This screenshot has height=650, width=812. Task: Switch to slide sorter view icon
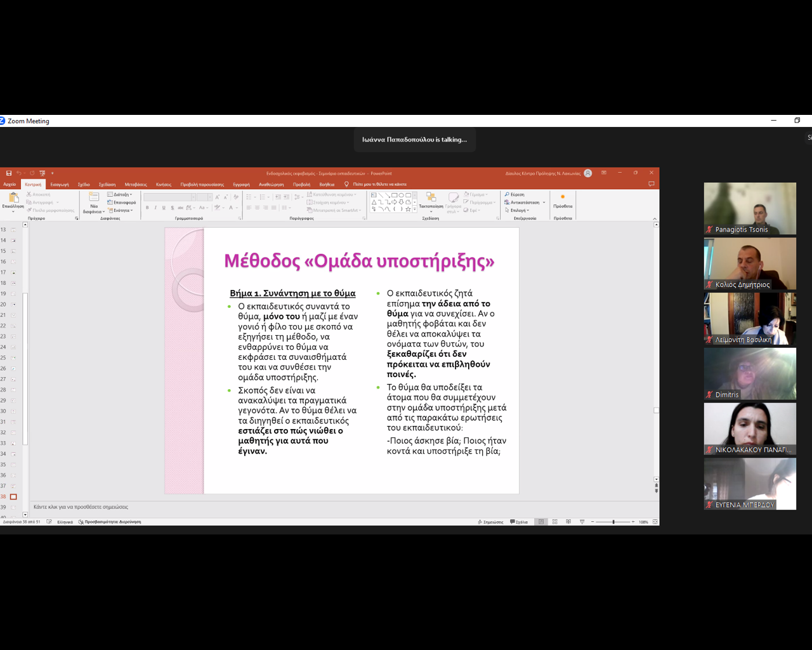pos(554,522)
